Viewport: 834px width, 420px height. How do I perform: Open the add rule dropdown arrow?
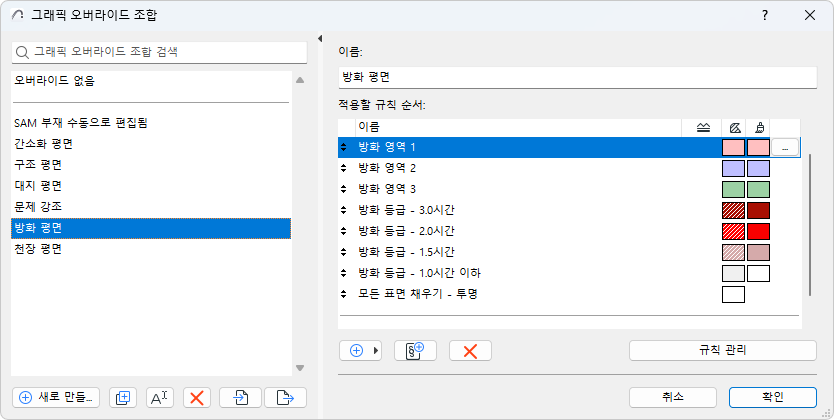pyautogui.click(x=377, y=350)
